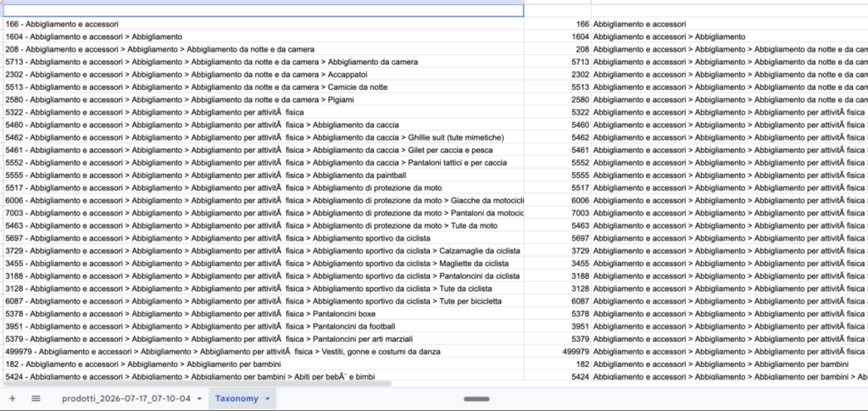Select cell ending 'Pantaloncini boxe'

(x=263, y=314)
